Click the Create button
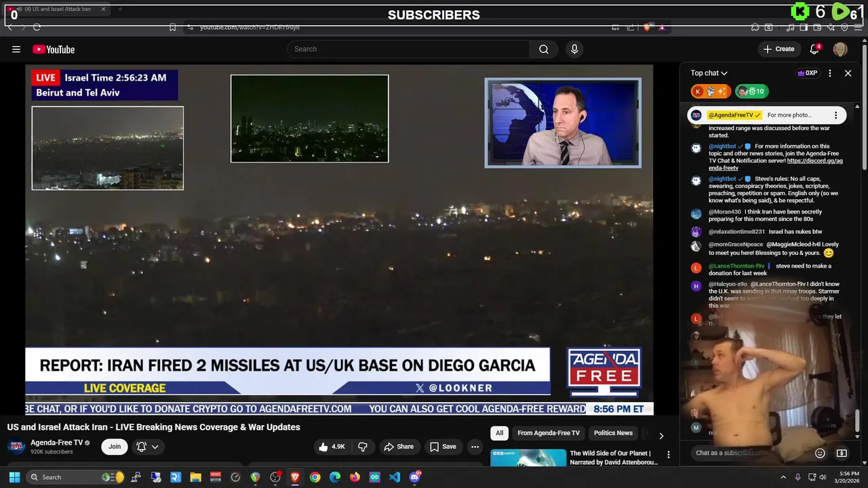 (778, 49)
